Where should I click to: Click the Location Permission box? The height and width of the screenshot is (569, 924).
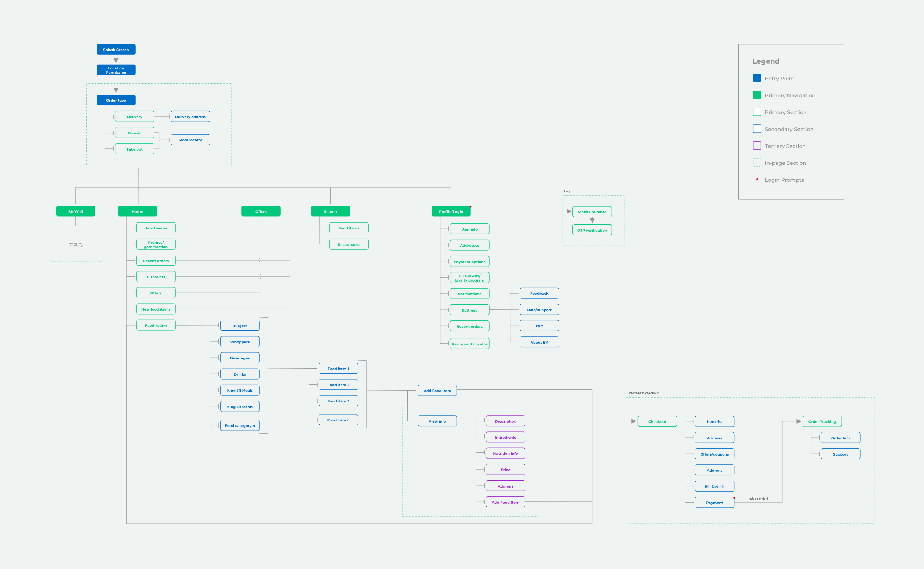click(x=116, y=70)
